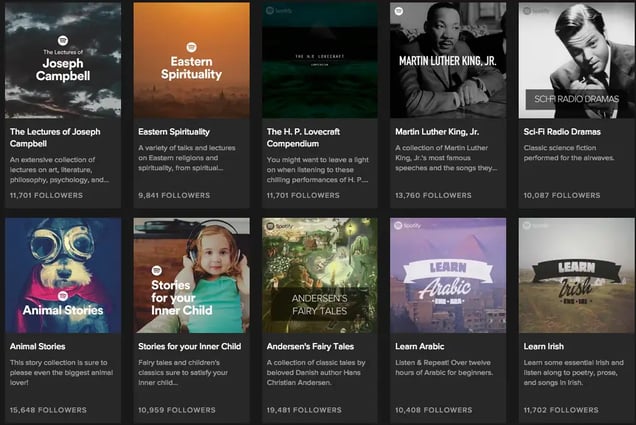Image resolution: width=636 pixels, height=425 pixels.
Task: Open the Animal Stories title link
Action: coord(43,347)
